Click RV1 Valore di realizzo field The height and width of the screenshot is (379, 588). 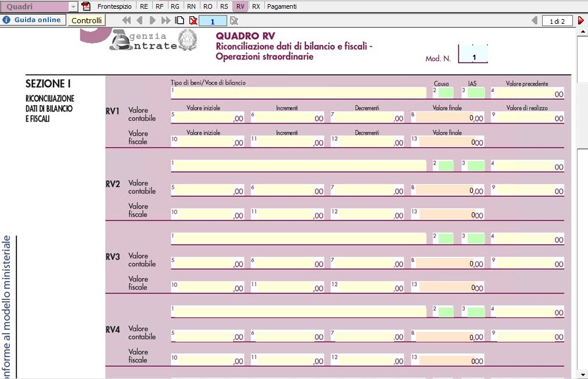(x=527, y=117)
